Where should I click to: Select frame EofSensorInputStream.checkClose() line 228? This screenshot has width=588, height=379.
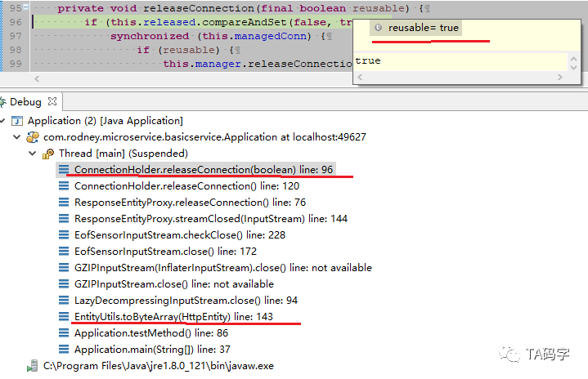(180, 235)
